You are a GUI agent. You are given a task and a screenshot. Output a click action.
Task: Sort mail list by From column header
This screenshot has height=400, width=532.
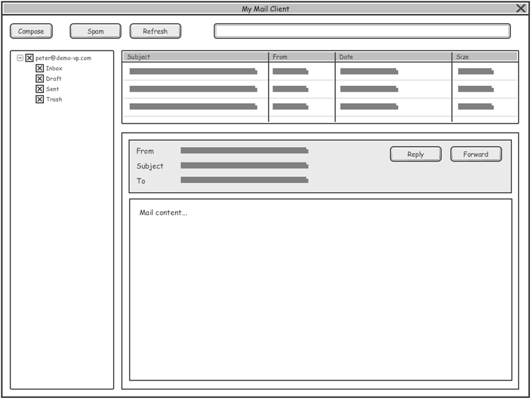(x=302, y=57)
